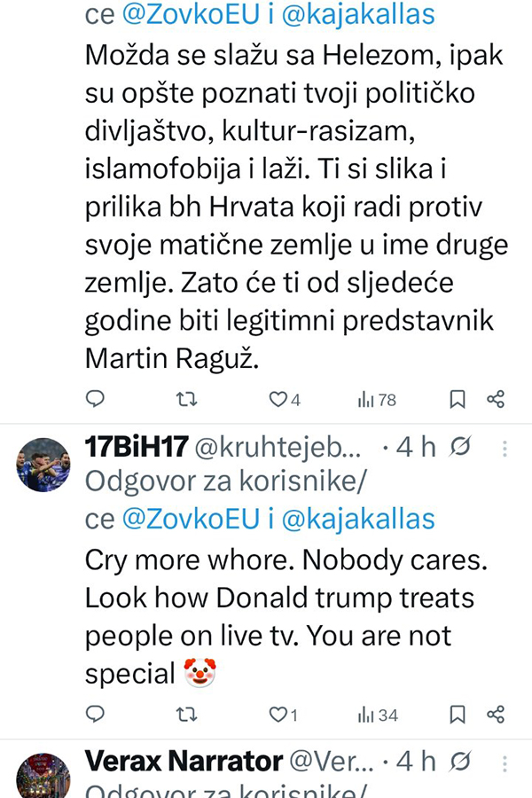532x798 pixels.
Task: Open @ZovkoEU mention in 17BiH17 reply
Action: coord(188,520)
